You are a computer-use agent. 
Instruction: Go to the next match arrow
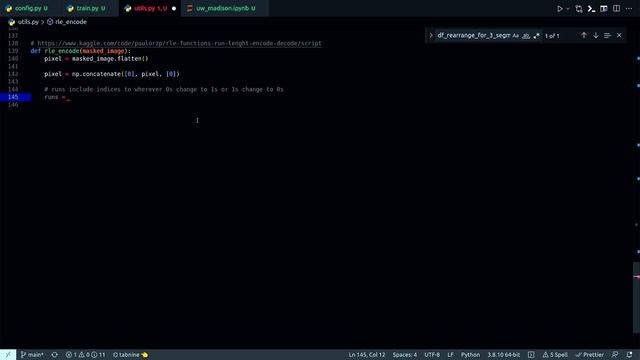tap(596, 36)
